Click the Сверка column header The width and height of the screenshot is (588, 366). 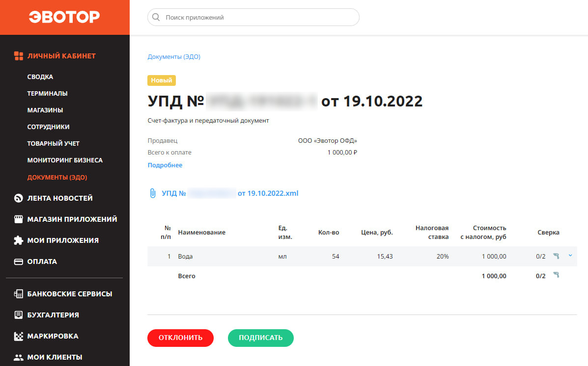[x=548, y=232]
